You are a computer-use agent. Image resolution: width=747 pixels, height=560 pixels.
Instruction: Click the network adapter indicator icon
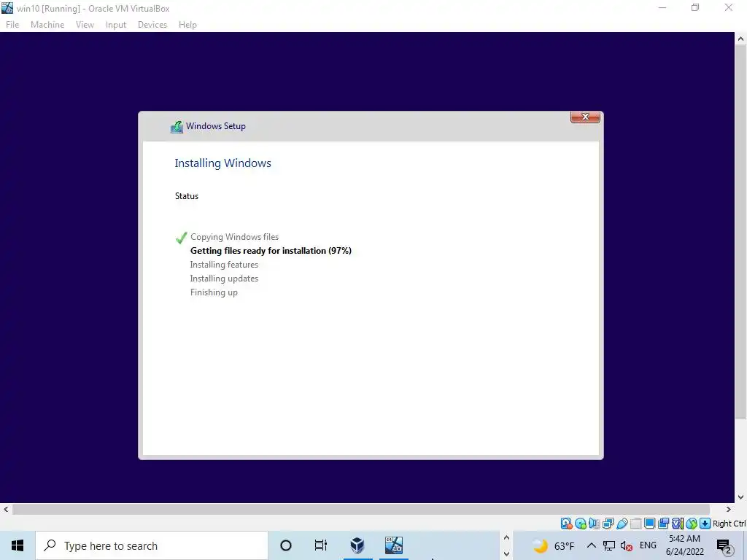click(608, 524)
